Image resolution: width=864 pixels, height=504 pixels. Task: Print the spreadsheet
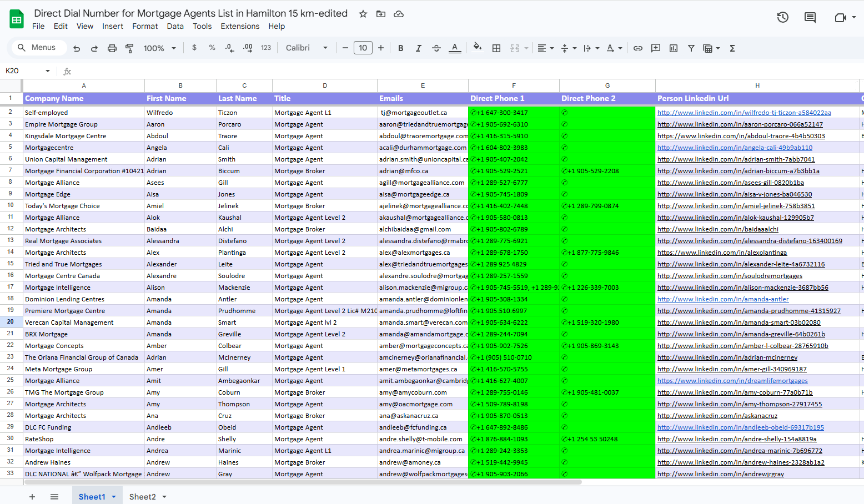[112, 48]
